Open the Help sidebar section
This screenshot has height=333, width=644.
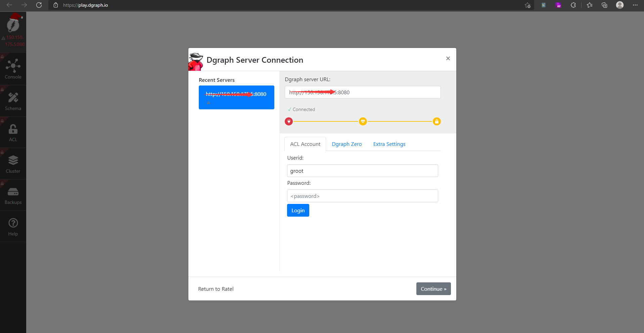pyautogui.click(x=13, y=227)
